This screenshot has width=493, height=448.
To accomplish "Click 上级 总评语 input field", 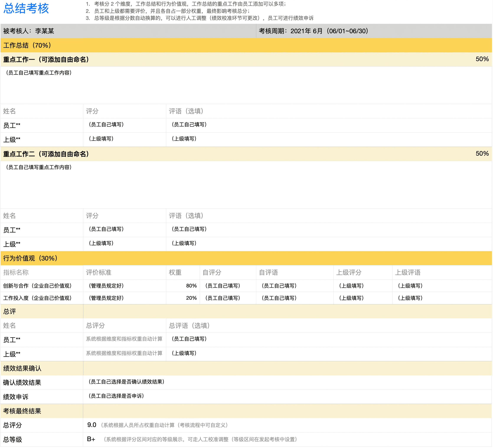I will [x=329, y=354].
